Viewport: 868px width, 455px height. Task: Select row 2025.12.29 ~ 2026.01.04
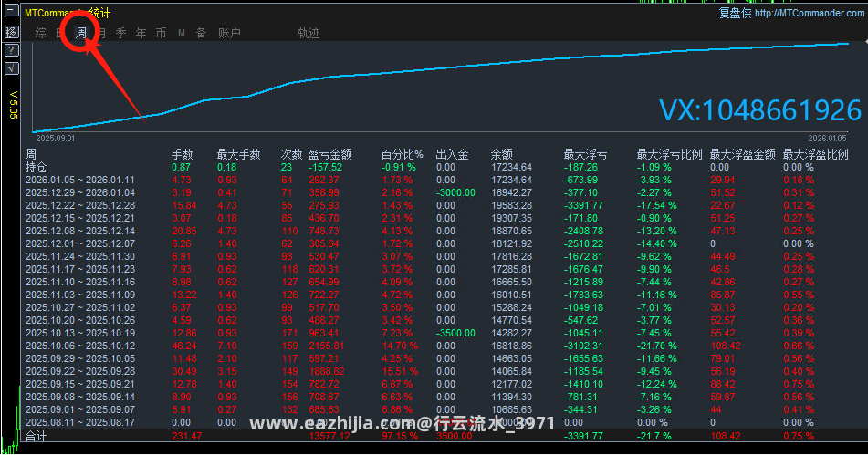pos(79,192)
